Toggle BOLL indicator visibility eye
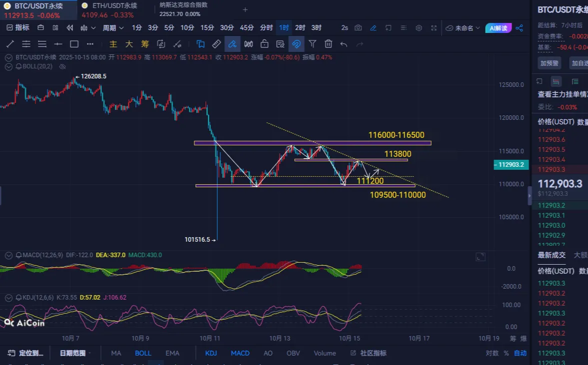 (62, 66)
